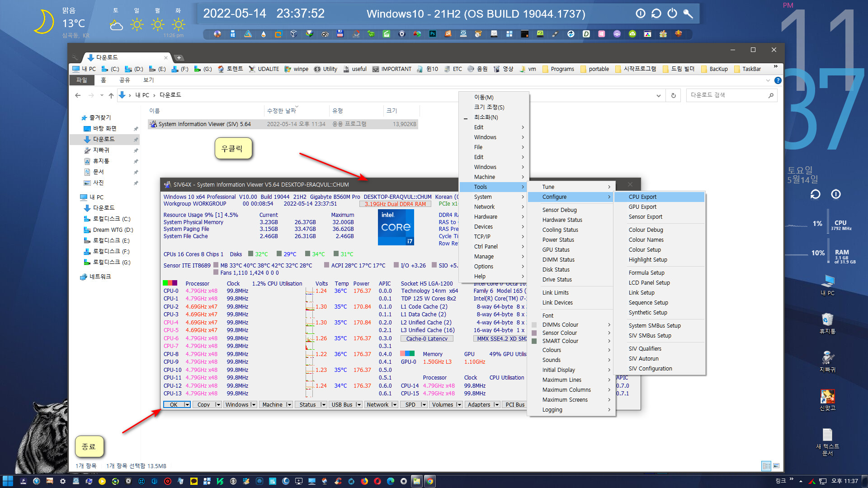
Task: Toggle the pin beside 사진 in quick access
Action: click(x=136, y=183)
